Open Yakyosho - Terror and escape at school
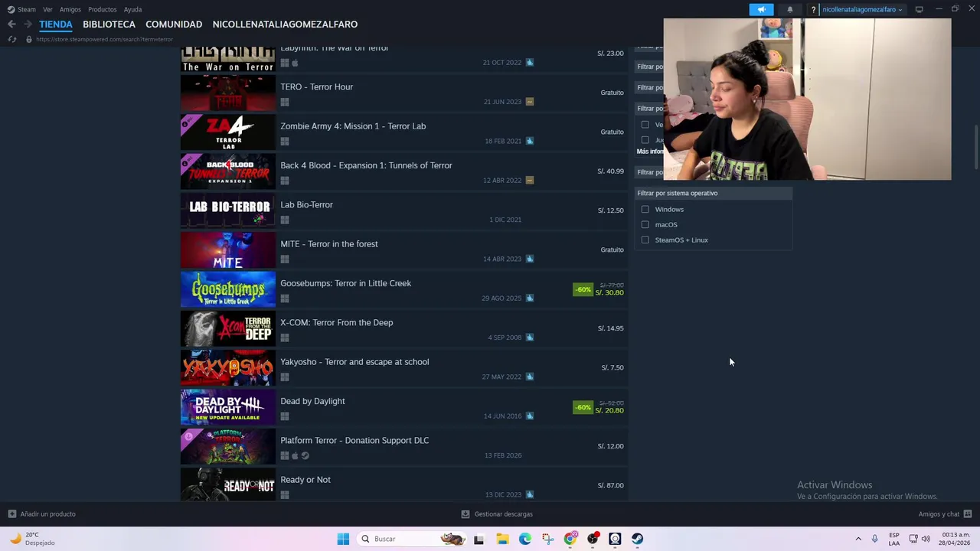This screenshot has height=551, width=980. 404,367
